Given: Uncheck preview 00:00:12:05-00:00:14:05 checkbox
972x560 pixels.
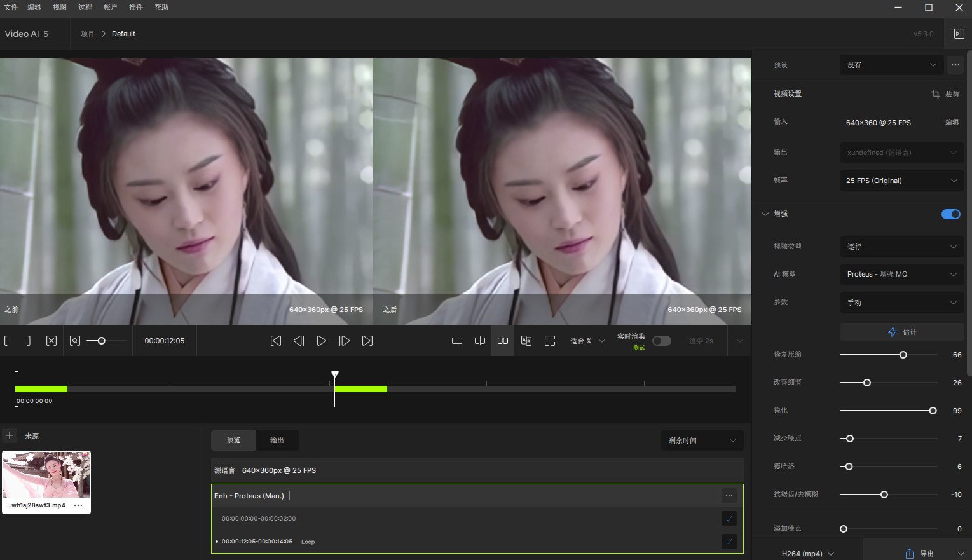Looking at the screenshot, I should coord(729,542).
